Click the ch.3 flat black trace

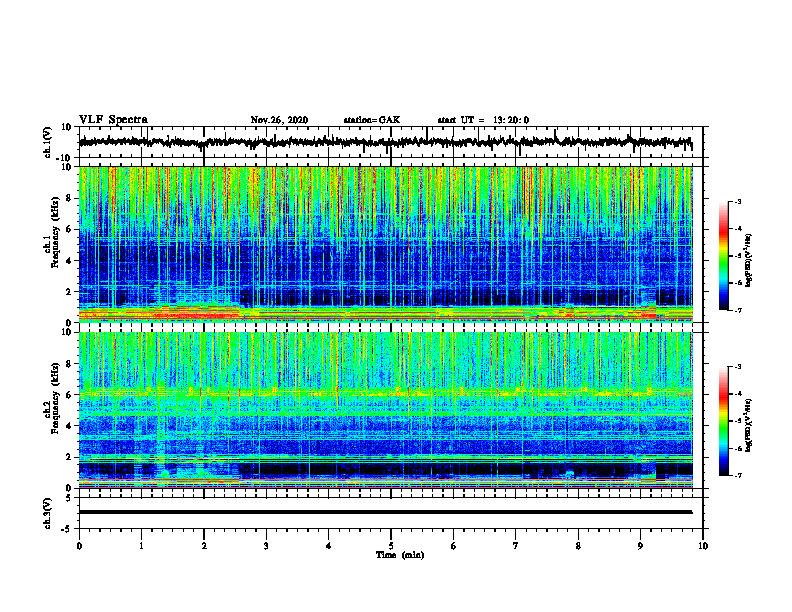point(385,512)
